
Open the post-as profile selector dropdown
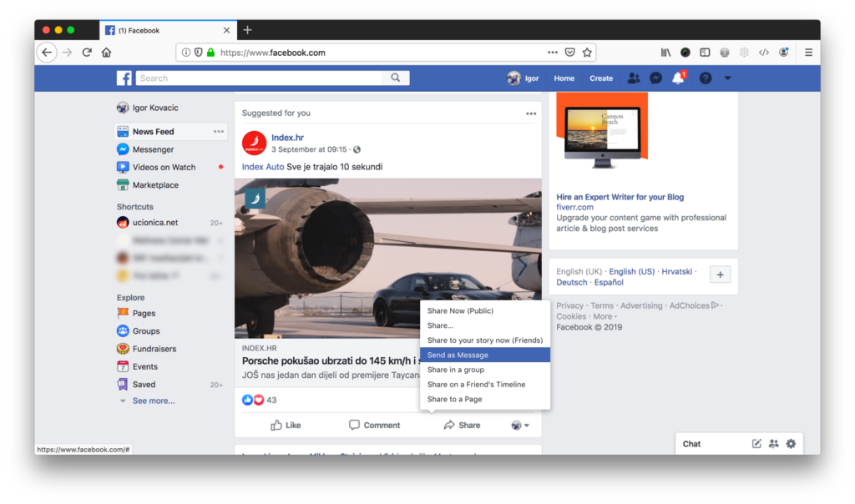coord(520,426)
